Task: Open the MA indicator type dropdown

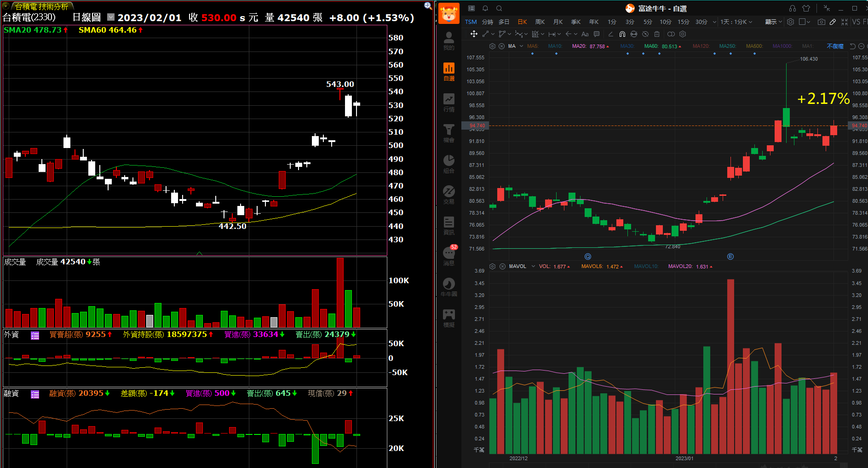Action: coord(521,46)
